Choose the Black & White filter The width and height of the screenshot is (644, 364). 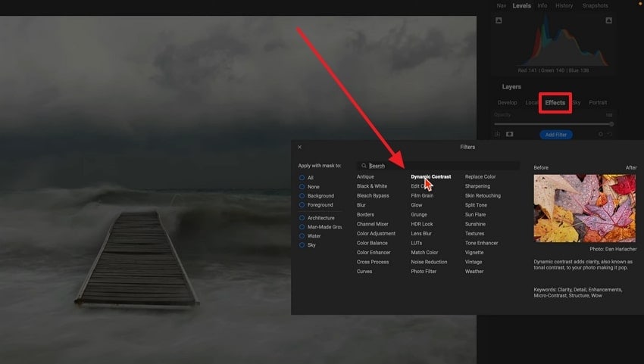coord(372,186)
